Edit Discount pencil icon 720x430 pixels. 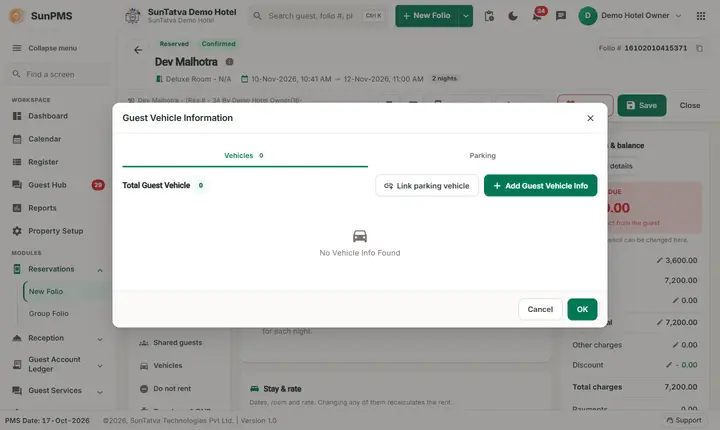coord(669,365)
